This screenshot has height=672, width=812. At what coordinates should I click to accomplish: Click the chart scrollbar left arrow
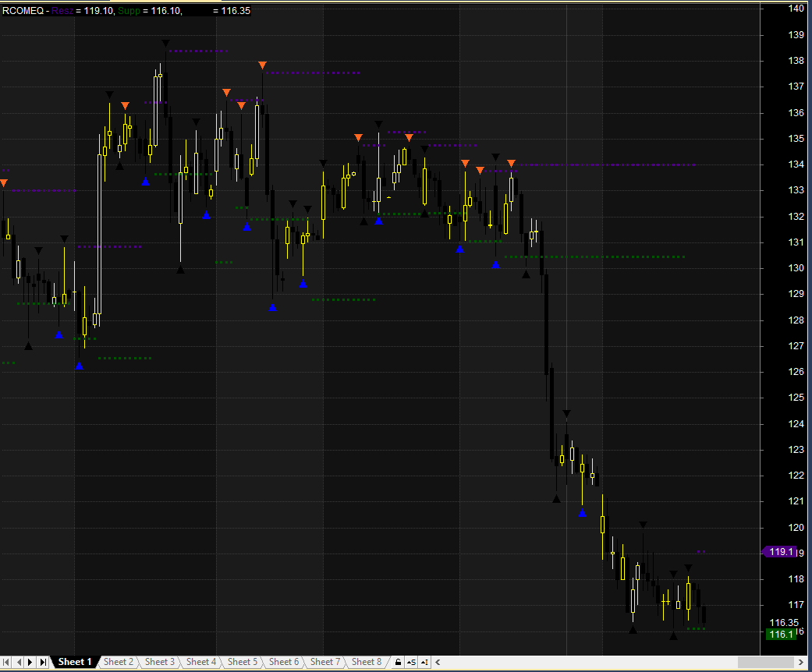[438, 662]
